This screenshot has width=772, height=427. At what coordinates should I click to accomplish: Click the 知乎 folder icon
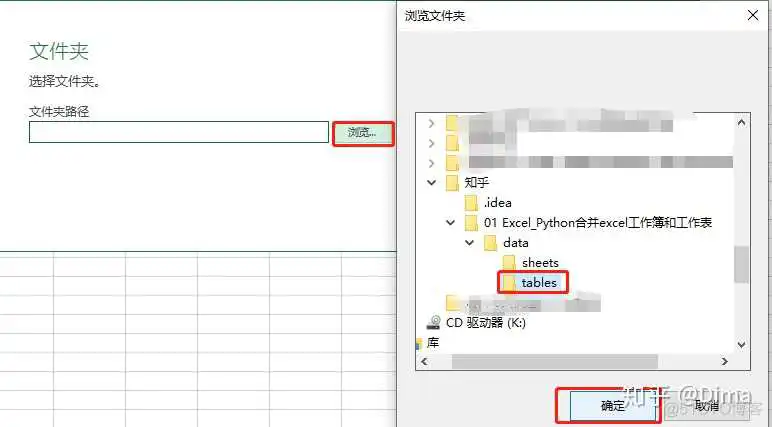tap(452, 183)
